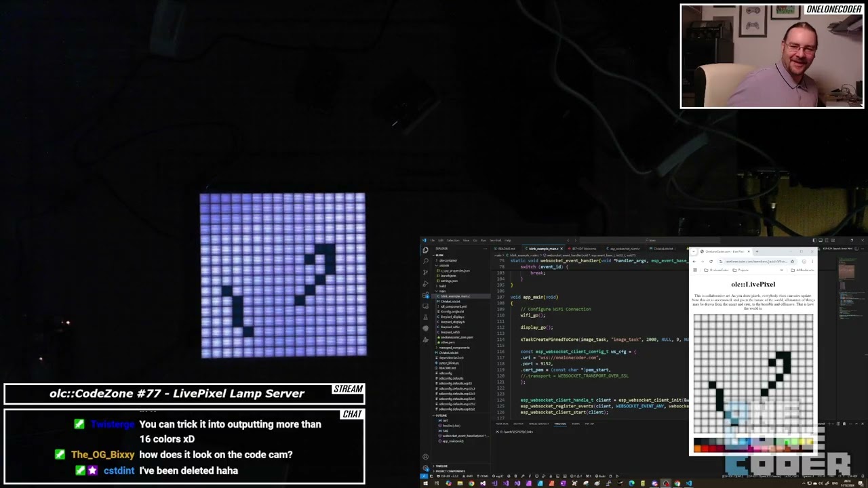Open the browser apps grid icon

[695, 270]
